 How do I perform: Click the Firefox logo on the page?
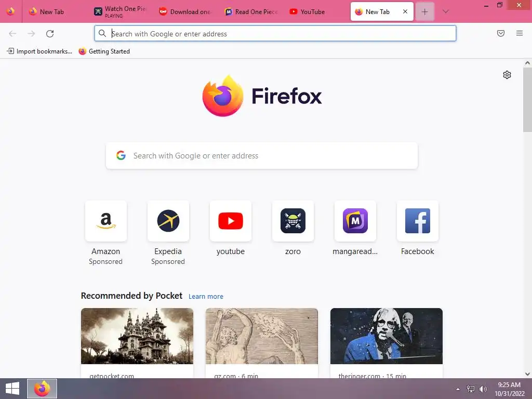(223, 96)
